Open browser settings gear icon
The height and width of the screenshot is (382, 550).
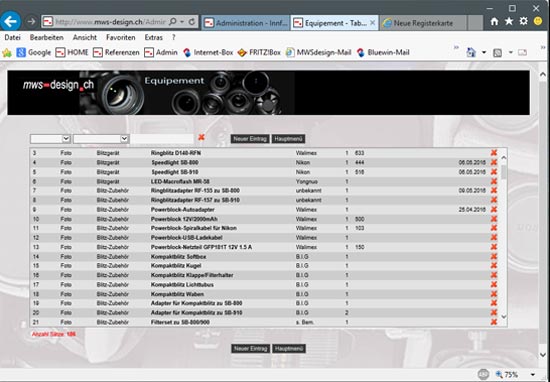[523, 21]
